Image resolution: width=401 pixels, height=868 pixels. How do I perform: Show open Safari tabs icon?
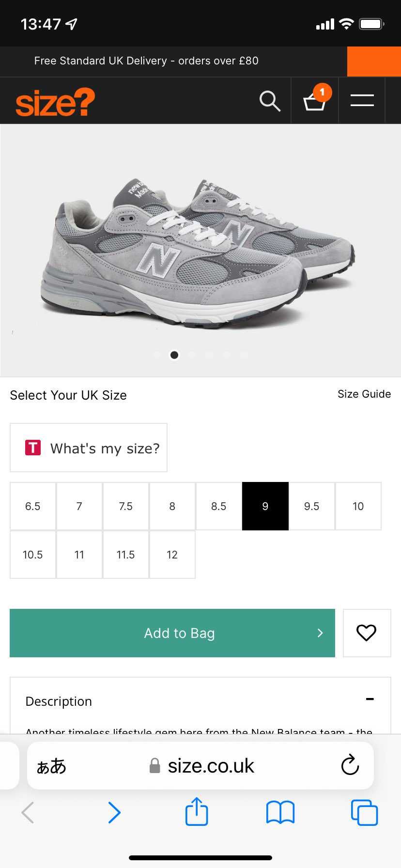point(364,813)
